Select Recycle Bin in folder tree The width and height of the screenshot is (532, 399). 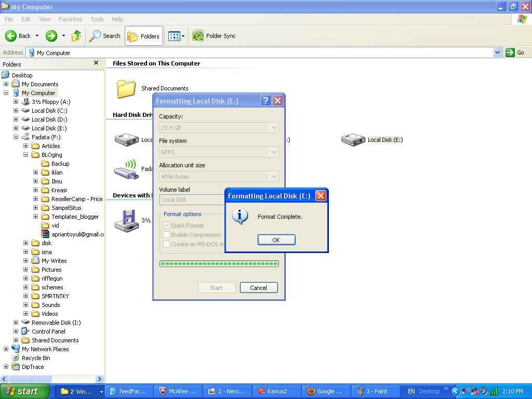(x=36, y=358)
